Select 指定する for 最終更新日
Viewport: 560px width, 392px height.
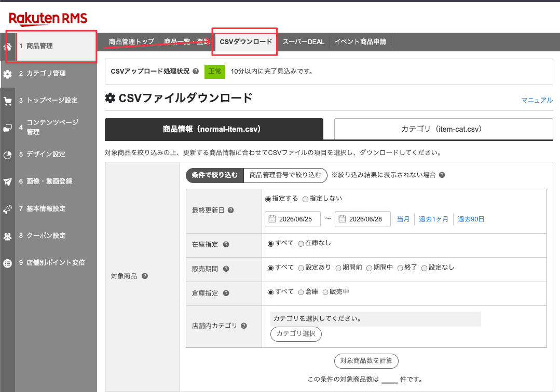[268, 199]
